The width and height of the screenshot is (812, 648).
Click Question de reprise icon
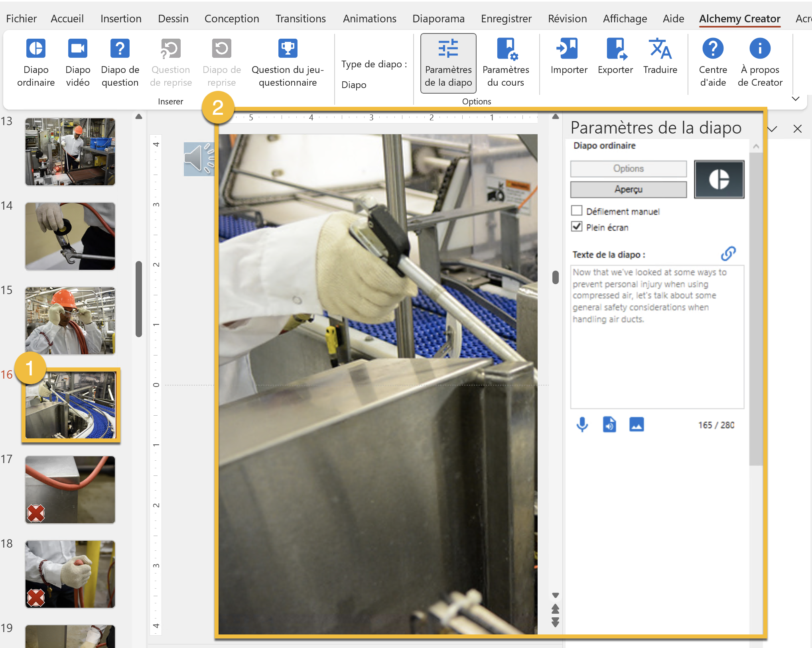pyautogui.click(x=171, y=49)
